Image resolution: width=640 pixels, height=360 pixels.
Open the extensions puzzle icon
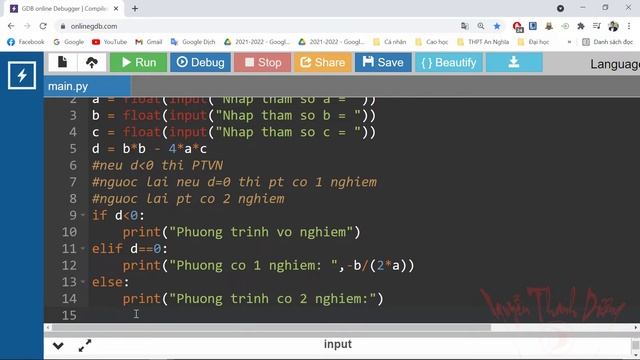click(x=581, y=26)
